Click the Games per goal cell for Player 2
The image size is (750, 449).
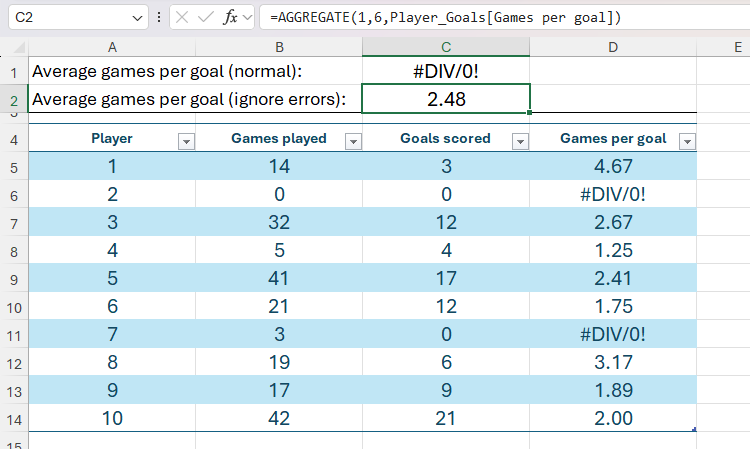coord(613,194)
